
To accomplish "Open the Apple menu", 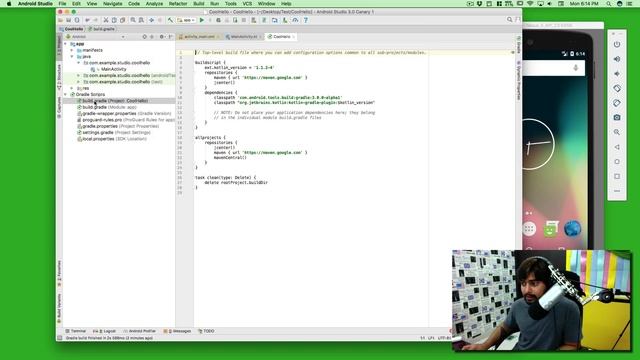I will tap(9, 4).
